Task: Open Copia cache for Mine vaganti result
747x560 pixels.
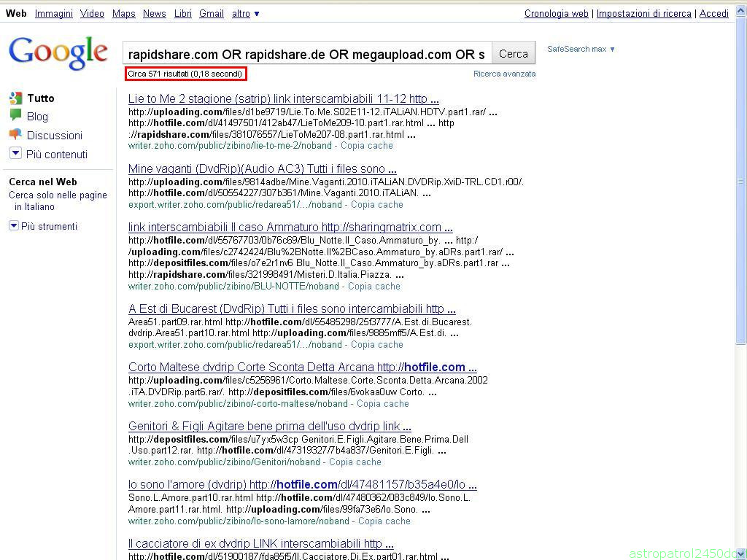Action: coord(377,205)
